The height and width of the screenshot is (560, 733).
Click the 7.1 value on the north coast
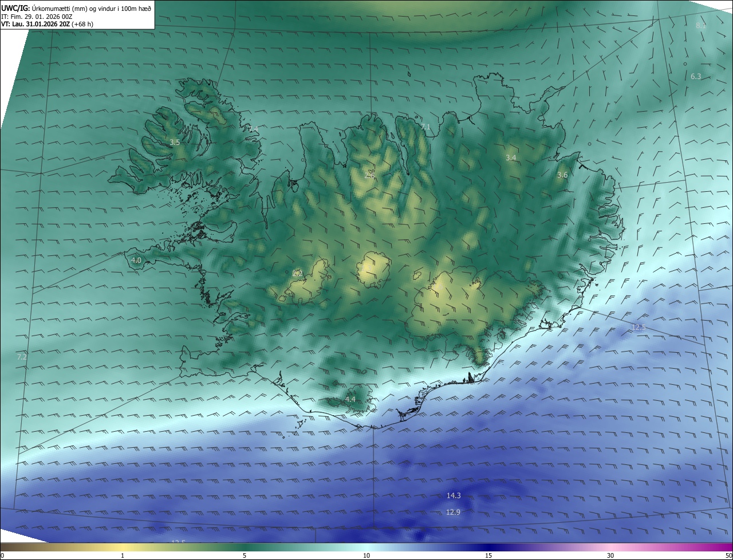pyautogui.click(x=425, y=127)
